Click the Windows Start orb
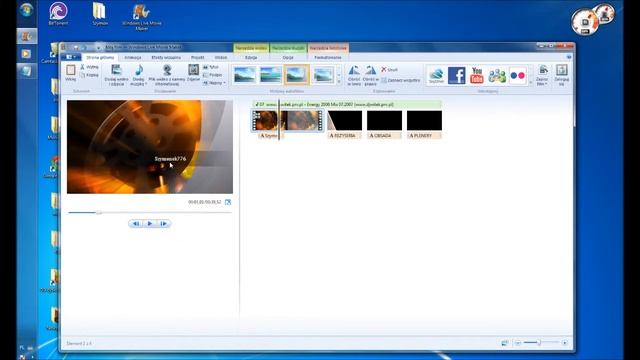Screen dimensions: 640x360 click(27, 9)
